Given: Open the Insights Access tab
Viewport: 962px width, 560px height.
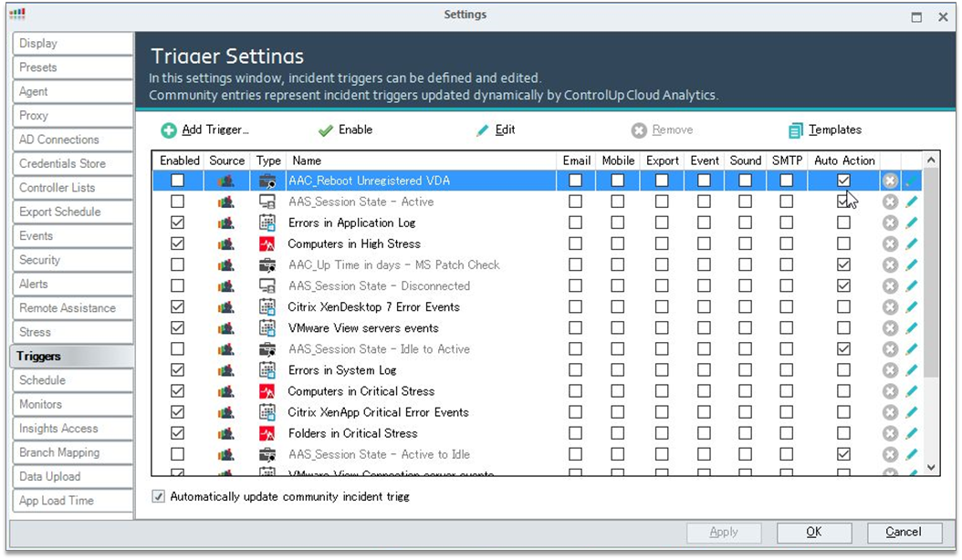Looking at the screenshot, I should 72,428.
